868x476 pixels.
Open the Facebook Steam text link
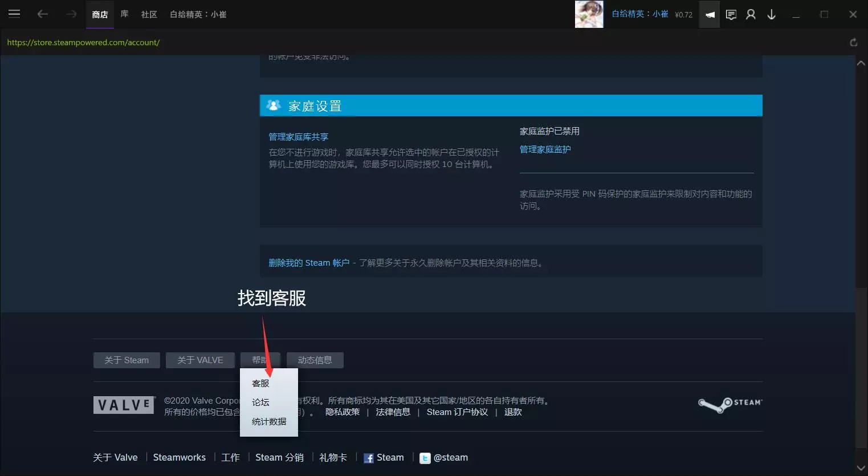390,458
